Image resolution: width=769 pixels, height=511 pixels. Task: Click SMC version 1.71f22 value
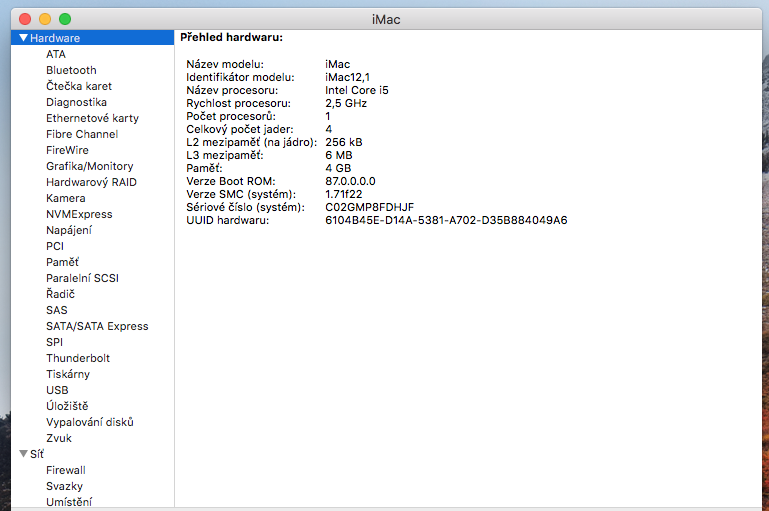343,194
